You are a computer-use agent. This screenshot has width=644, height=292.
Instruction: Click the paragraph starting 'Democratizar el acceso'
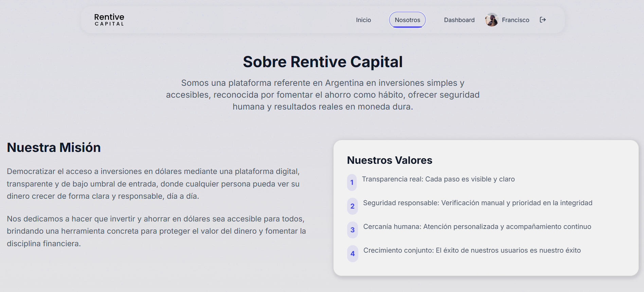(153, 184)
